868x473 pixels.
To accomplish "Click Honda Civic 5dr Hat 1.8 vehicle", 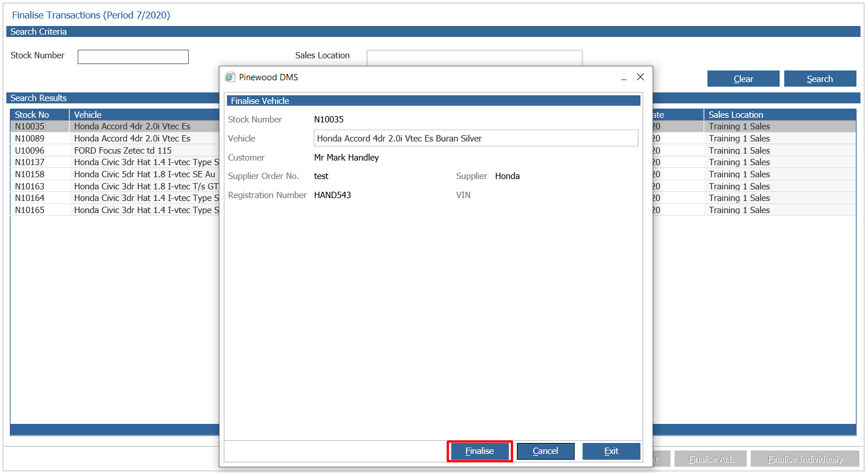I will (144, 174).
